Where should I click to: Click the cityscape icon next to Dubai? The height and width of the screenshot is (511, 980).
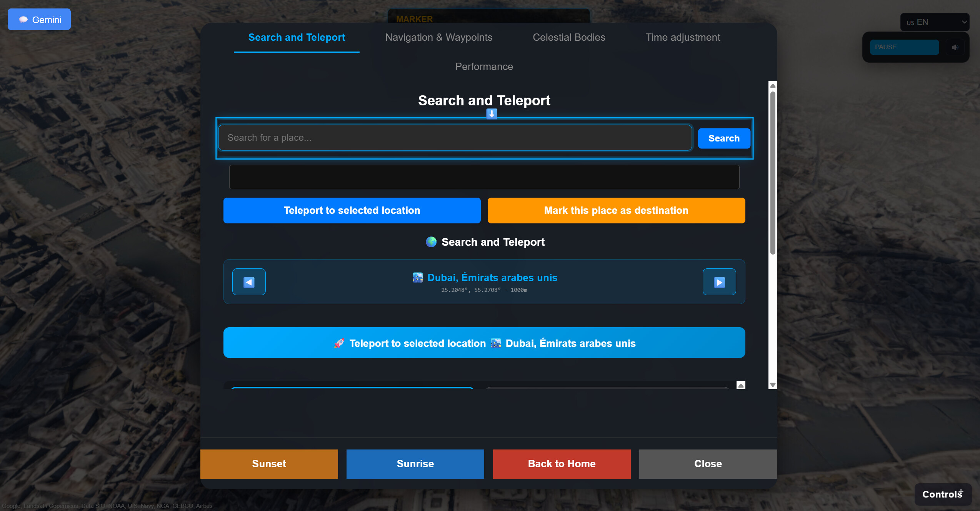[x=418, y=278]
